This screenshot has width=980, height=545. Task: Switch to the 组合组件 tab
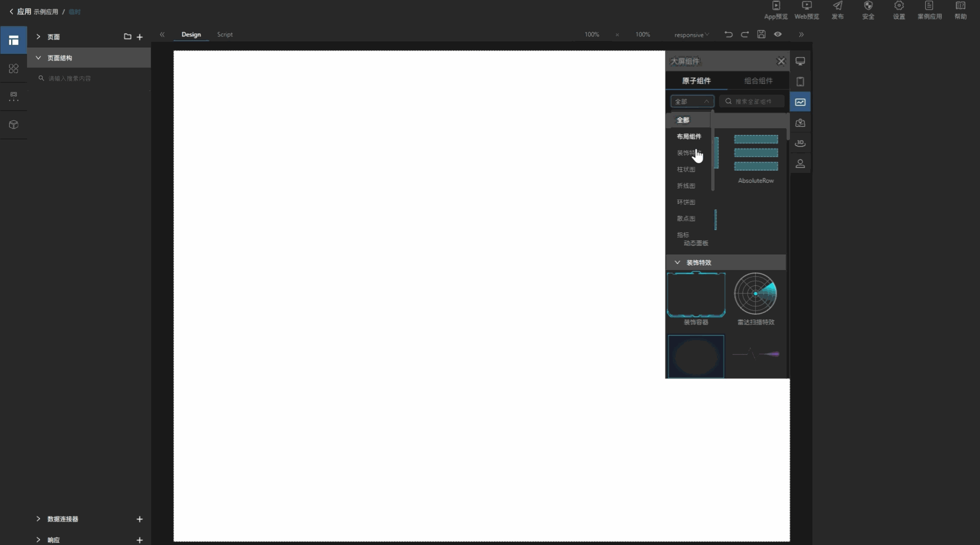[x=758, y=81]
